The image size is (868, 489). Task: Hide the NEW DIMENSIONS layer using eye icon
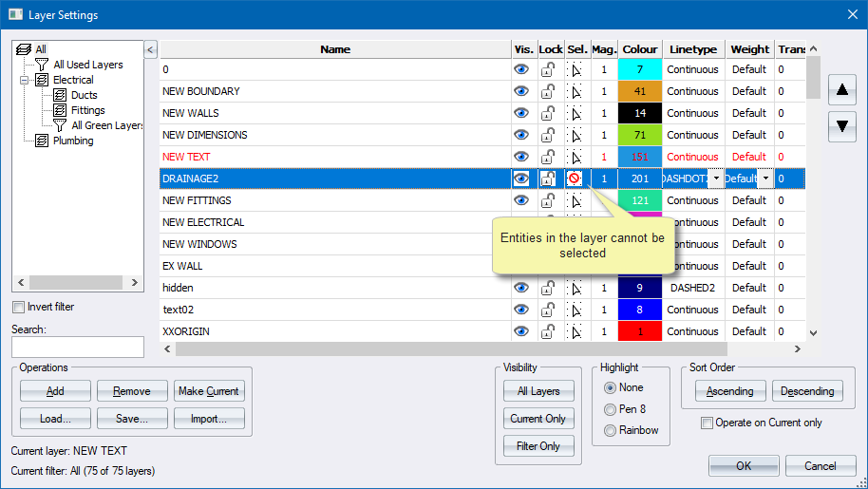(521, 135)
